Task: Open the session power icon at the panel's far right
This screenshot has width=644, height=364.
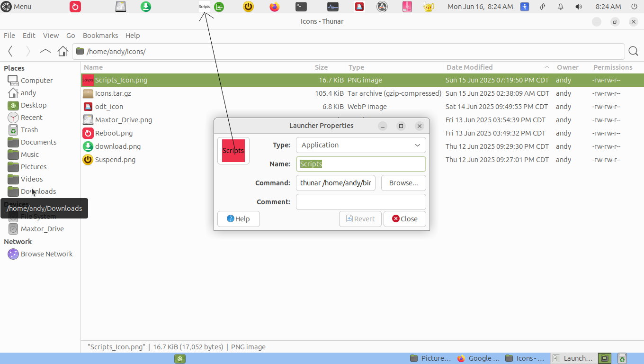Action: (x=635, y=7)
